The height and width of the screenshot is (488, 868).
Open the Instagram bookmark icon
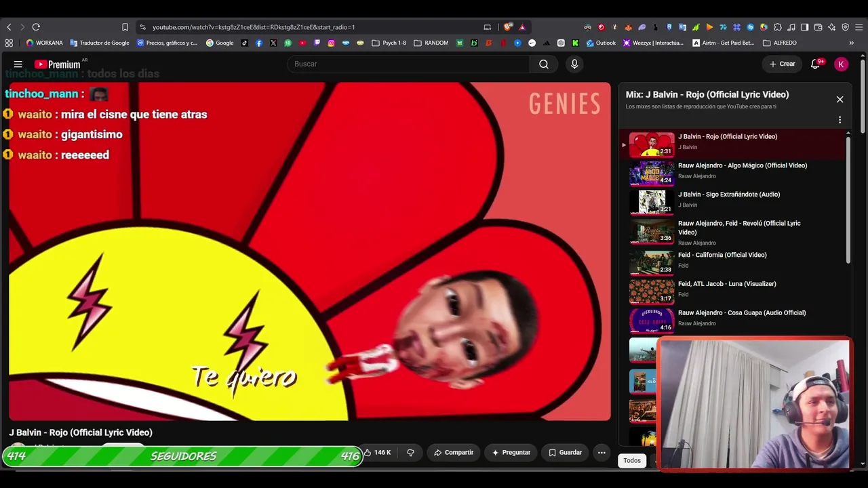pyautogui.click(x=331, y=43)
